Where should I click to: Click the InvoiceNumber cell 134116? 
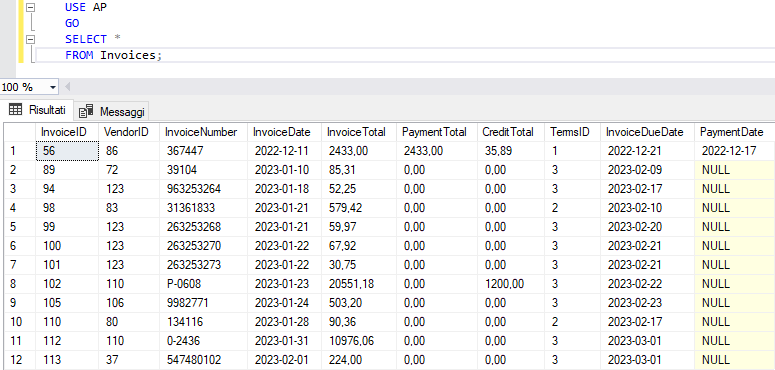[x=203, y=322]
